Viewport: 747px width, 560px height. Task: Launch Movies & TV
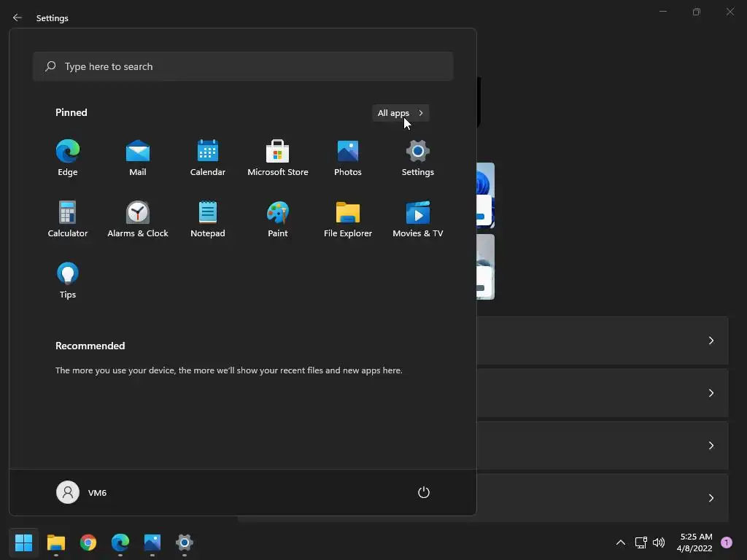[x=418, y=219]
